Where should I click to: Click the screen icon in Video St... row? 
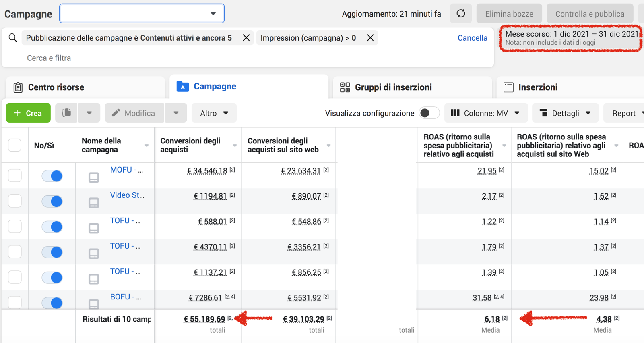[94, 203]
